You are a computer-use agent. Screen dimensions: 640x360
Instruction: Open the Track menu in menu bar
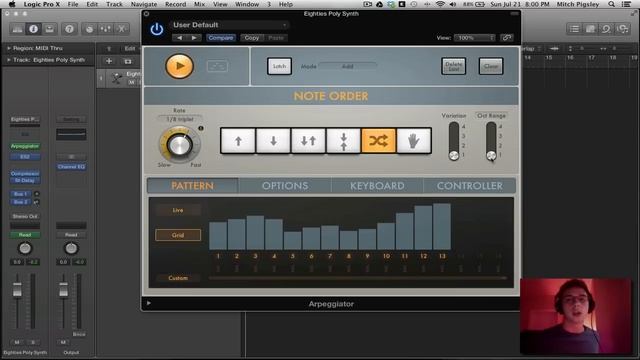pyautogui.click(x=114, y=4)
